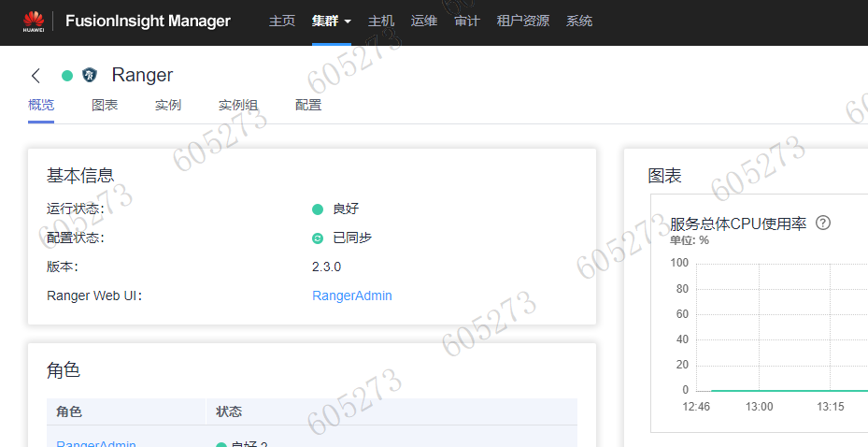Open the 集群 dropdown menu
This screenshot has height=447, width=868.
(x=331, y=22)
